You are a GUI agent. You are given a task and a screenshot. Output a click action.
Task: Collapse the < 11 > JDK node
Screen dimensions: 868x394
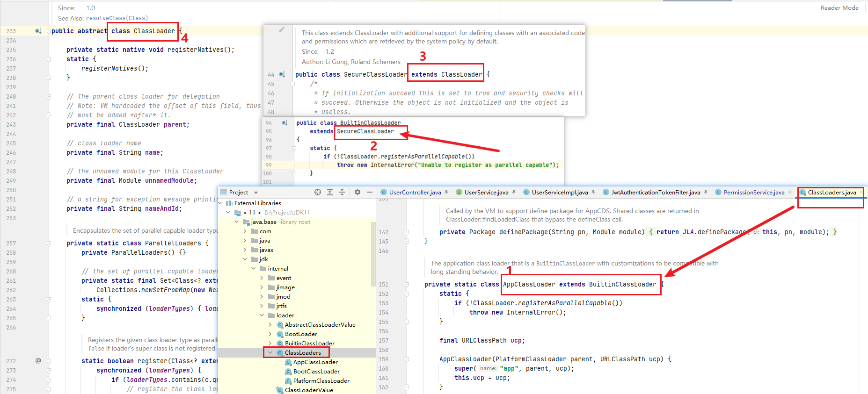click(x=228, y=213)
